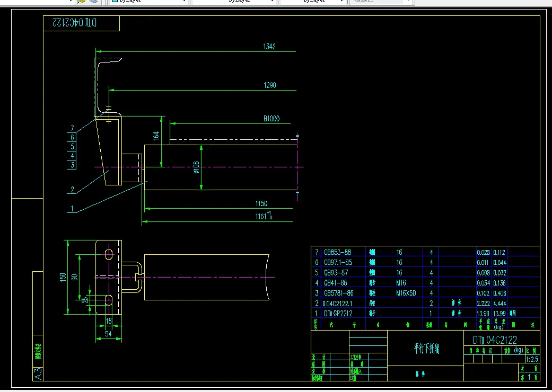
Task: Select the 1342 overall length dimension
Action: click(269, 47)
